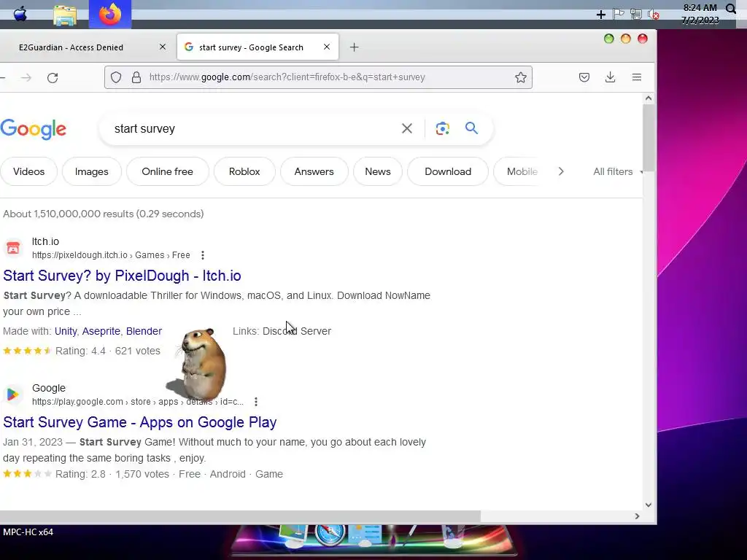Open Start Survey Game on Google Play
This screenshot has height=560, width=747.
click(x=139, y=422)
